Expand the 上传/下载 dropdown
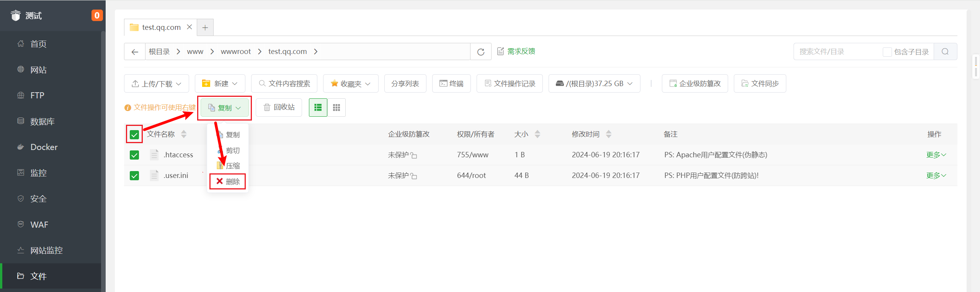Image resolution: width=980 pixels, height=292 pixels. [x=157, y=83]
